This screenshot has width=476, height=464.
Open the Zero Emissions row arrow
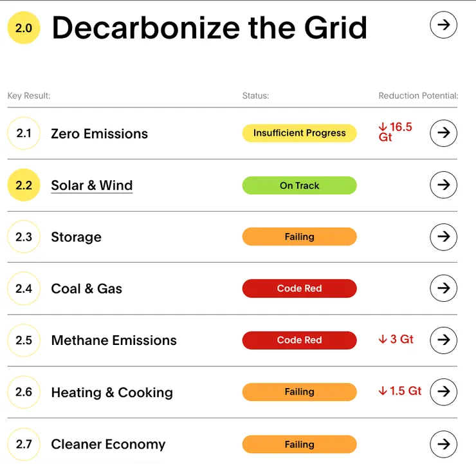443,133
